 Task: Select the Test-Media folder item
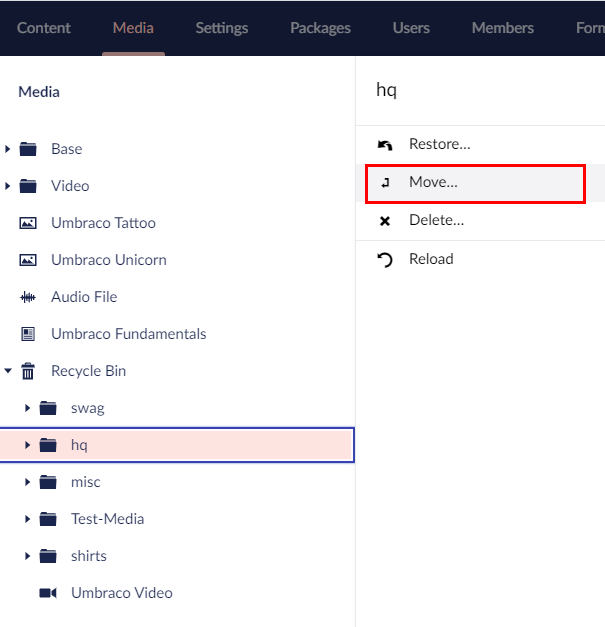point(107,519)
